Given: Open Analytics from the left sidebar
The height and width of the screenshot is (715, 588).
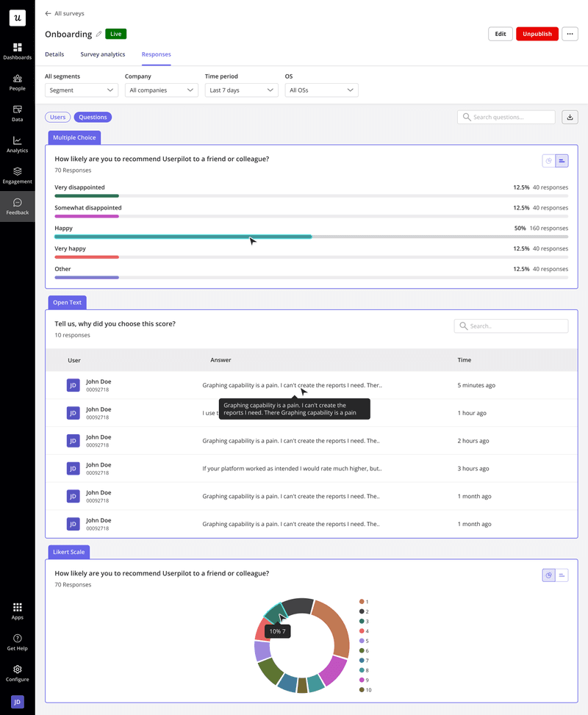Looking at the screenshot, I should tap(17, 145).
